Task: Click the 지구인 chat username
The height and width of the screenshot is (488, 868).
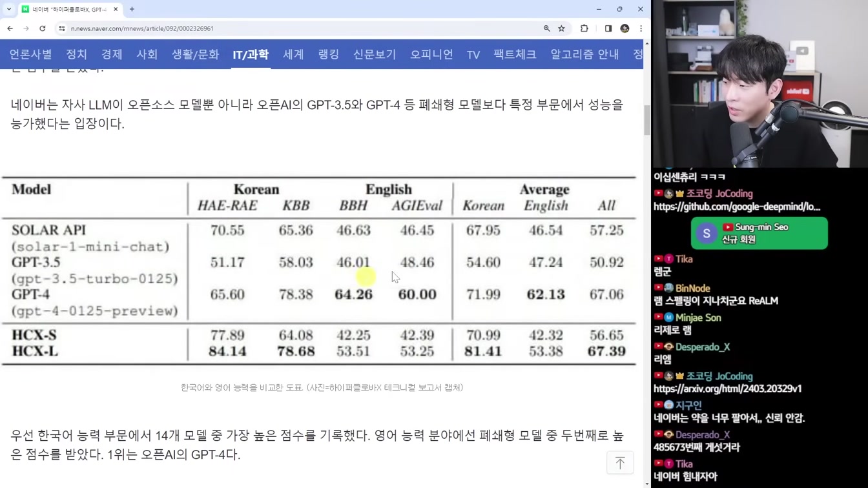Action: click(x=688, y=405)
